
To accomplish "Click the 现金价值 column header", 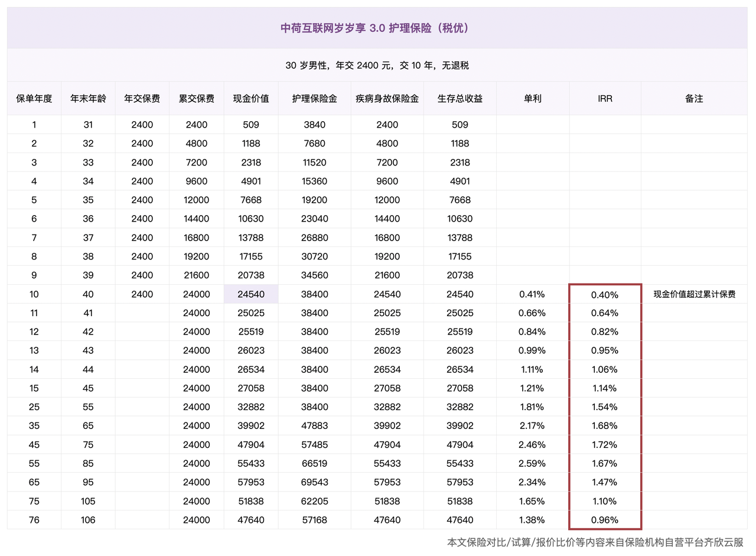I will click(251, 99).
